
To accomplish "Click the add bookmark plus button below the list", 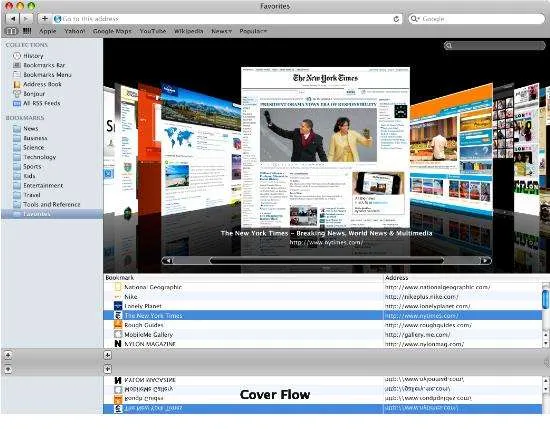I will point(108,355).
